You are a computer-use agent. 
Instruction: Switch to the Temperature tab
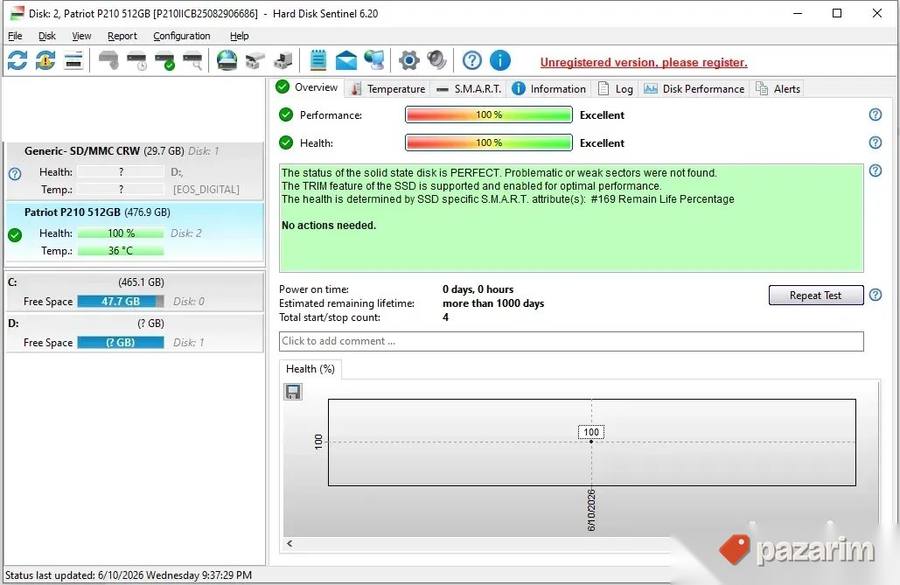389,89
